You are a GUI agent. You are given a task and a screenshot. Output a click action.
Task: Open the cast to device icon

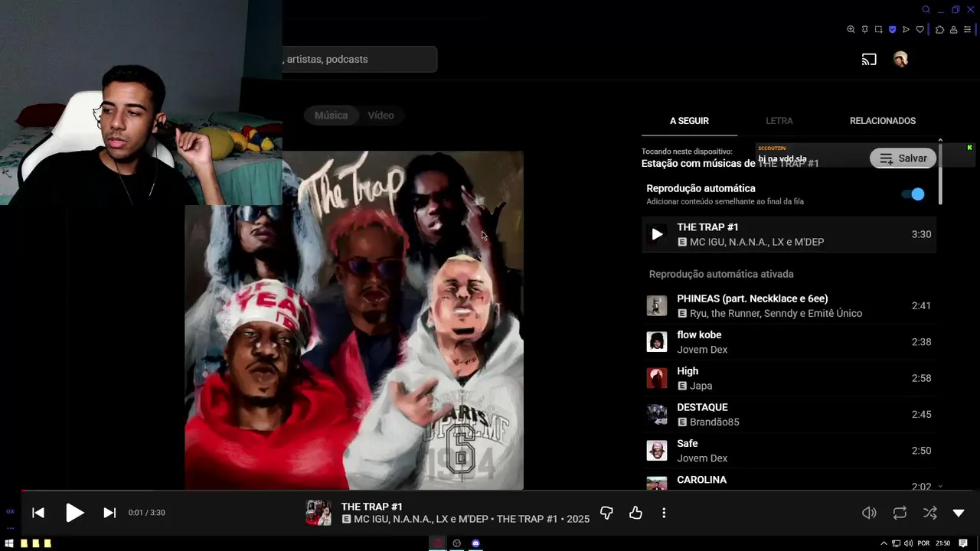point(869,59)
